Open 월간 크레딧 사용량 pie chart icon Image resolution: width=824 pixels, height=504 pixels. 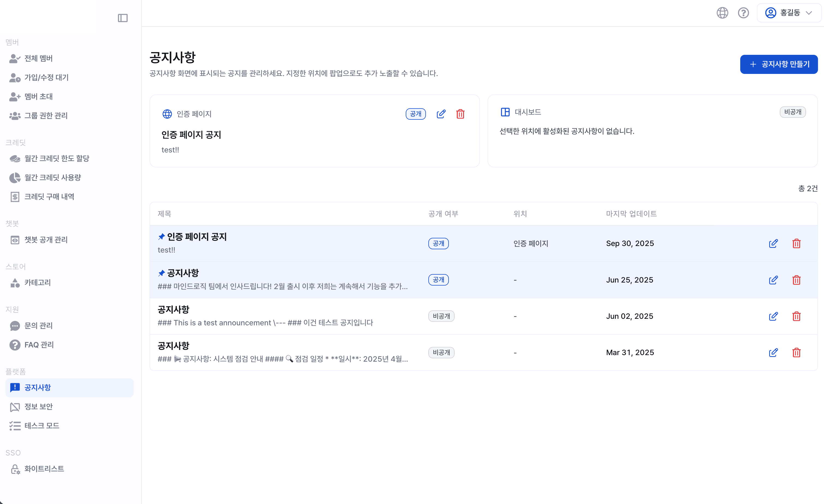click(14, 178)
